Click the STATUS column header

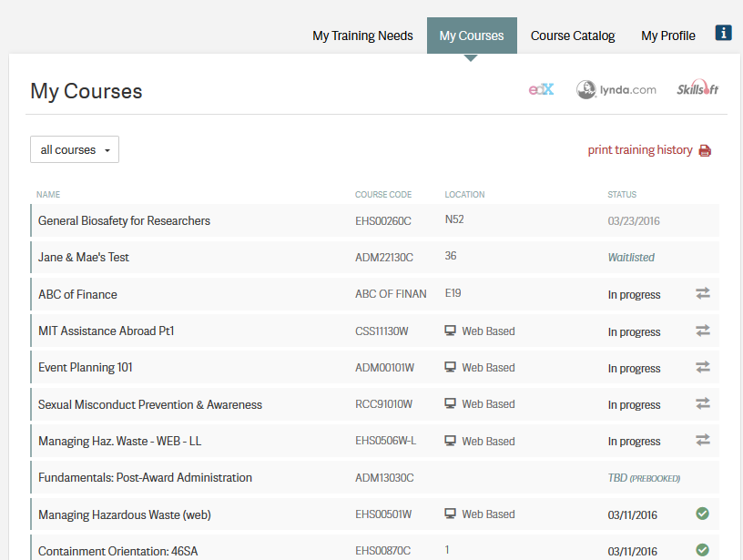click(622, 194)
